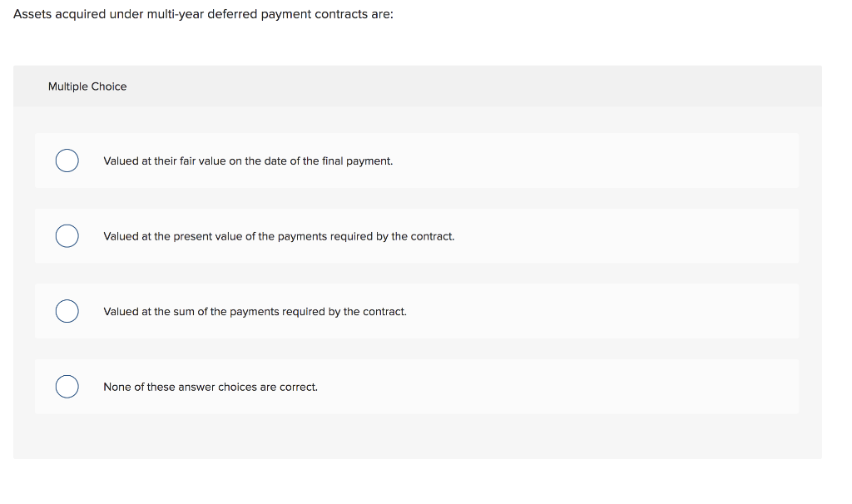
Task: Click the question text at the top
Action: (203, 14)
